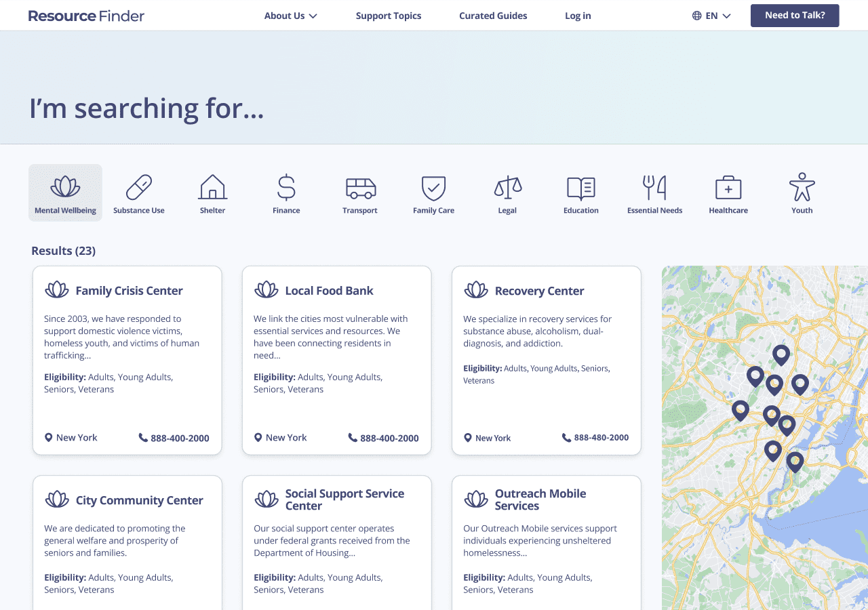Click the Need to Talk? button

[x=794, y=15]
